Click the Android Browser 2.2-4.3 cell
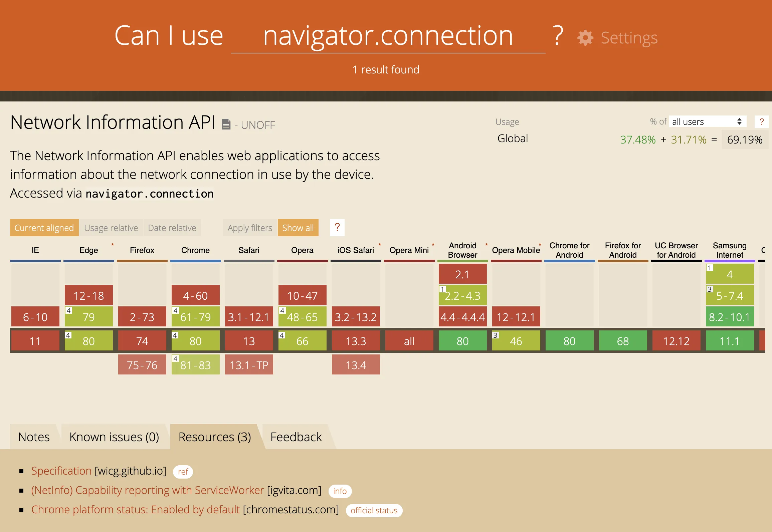The image size is (772, 532). [463, 295]
